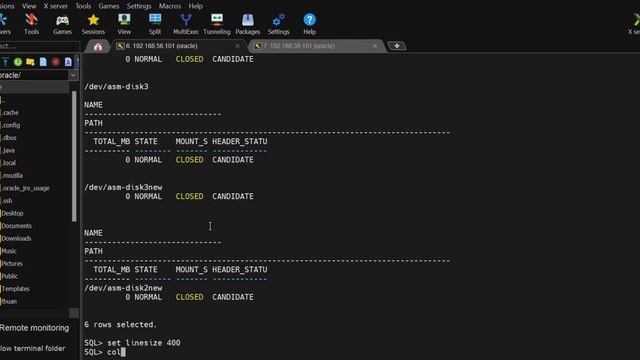640x360 pixels.
Task: Select the Pictures folder
Action: 12,264
